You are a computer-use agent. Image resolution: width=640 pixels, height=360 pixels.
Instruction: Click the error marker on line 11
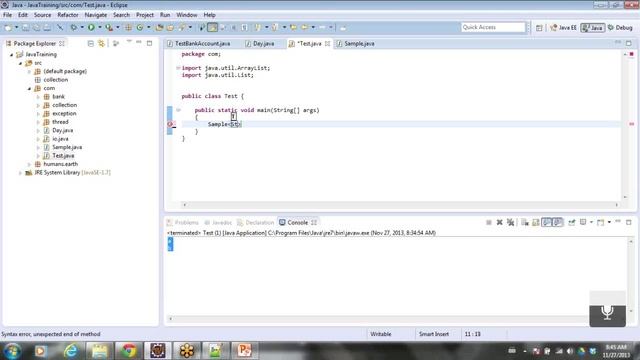pos(170,124)
